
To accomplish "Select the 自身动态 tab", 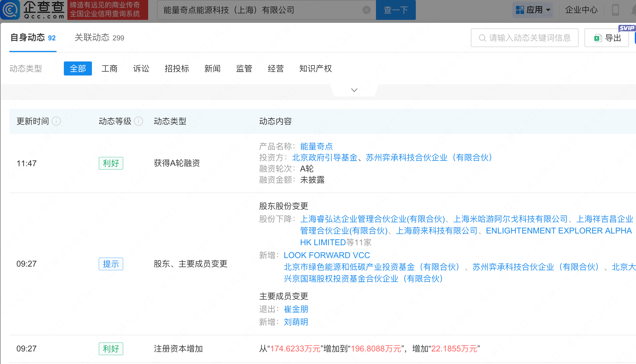I will click(33, 38).
